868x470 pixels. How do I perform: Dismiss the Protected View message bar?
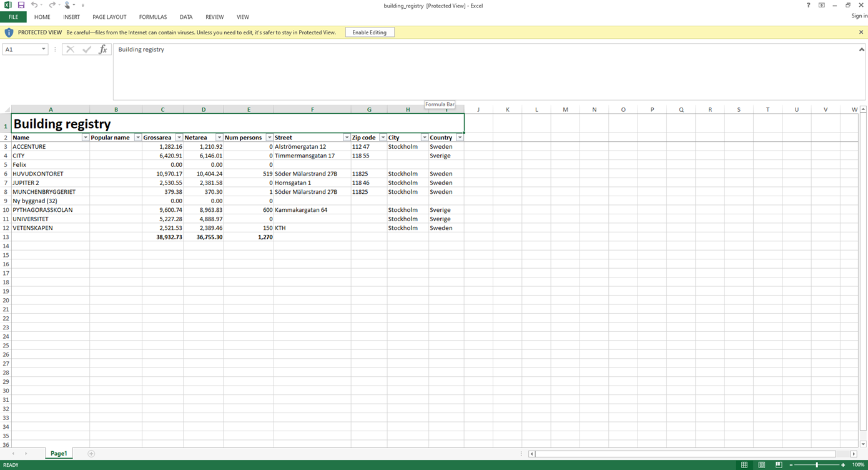click(x=861, y=32)
